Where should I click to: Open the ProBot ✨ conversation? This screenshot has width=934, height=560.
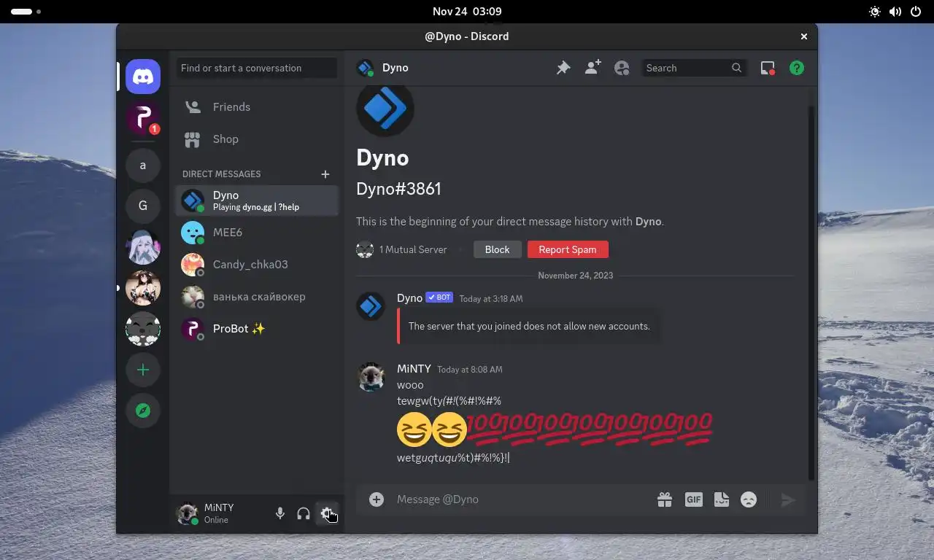pos(257,329)
